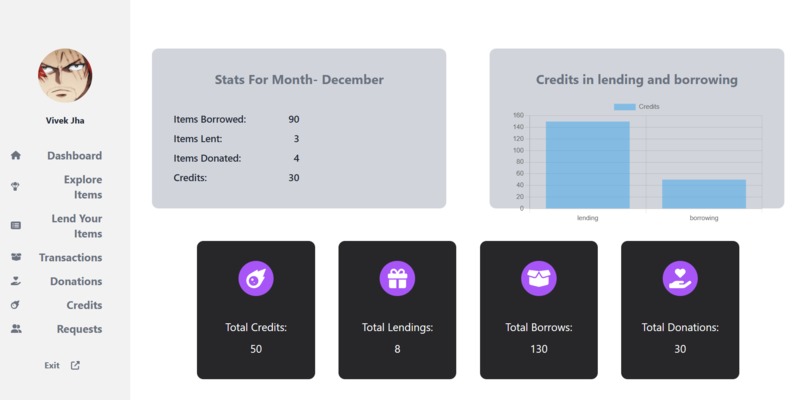
Task: Click the parachute icon beside Explore Items
Action: [15, 187]
